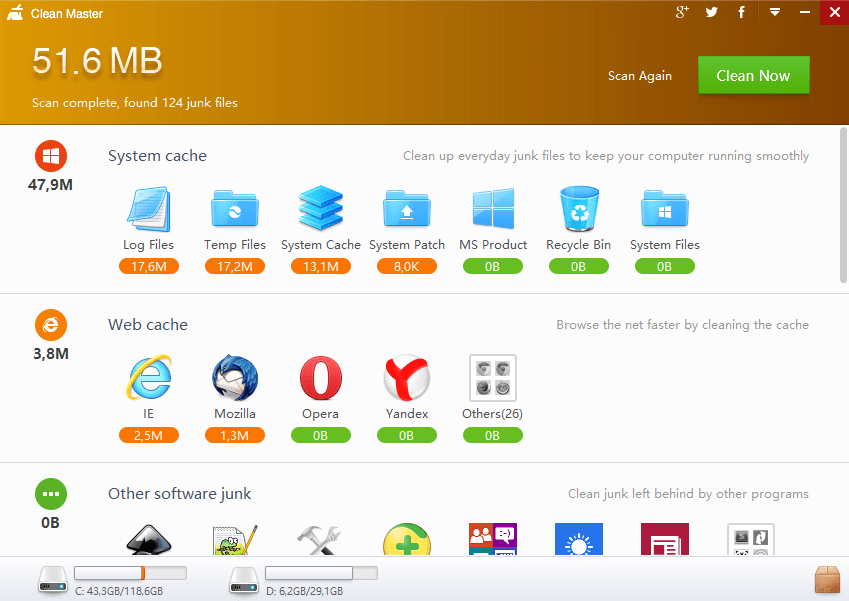
Task: Open the title bar dropdown menu
Action: pyautogui.click(x=775, y=12)
